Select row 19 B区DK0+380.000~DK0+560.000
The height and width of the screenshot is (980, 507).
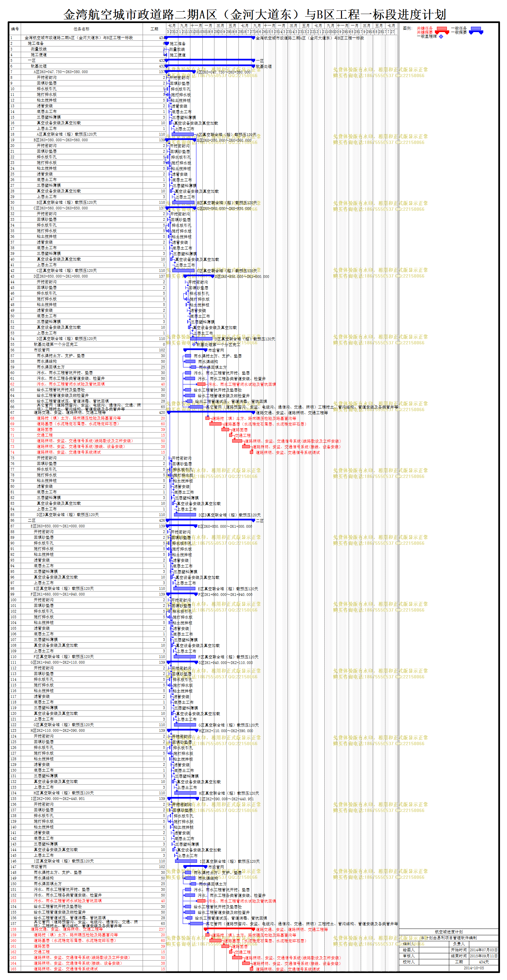60,140
